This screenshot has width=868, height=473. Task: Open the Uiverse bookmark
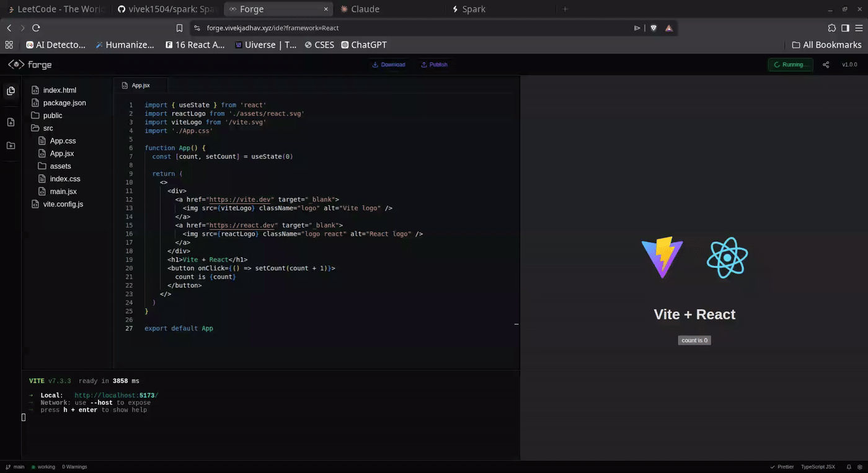click(x=265, y=45)
